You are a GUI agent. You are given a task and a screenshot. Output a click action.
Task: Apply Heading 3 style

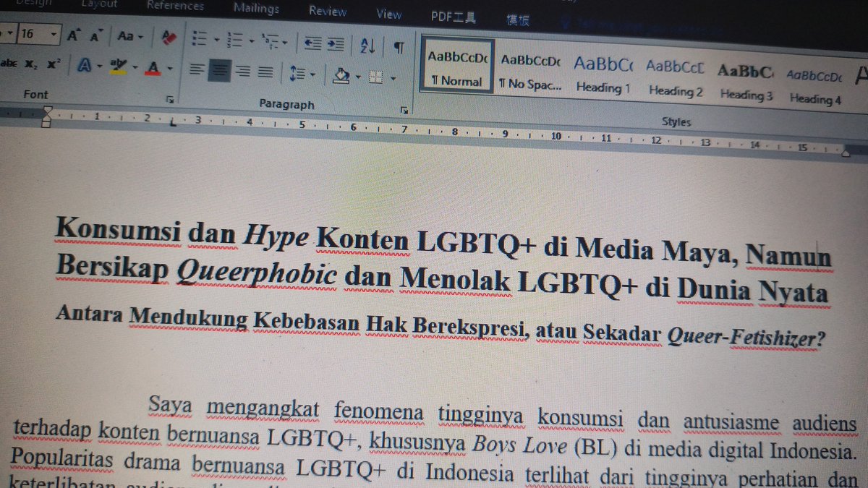pyautogui.click(x=746, y=82)
